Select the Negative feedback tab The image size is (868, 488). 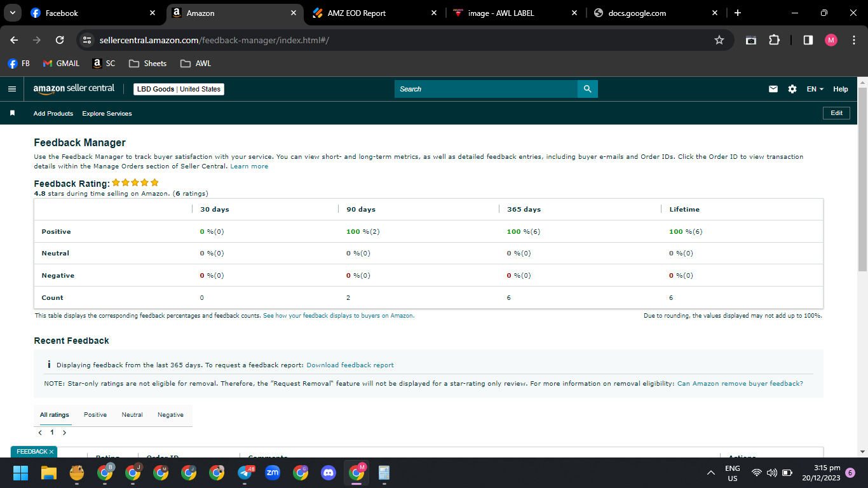(x=170, y=415)
